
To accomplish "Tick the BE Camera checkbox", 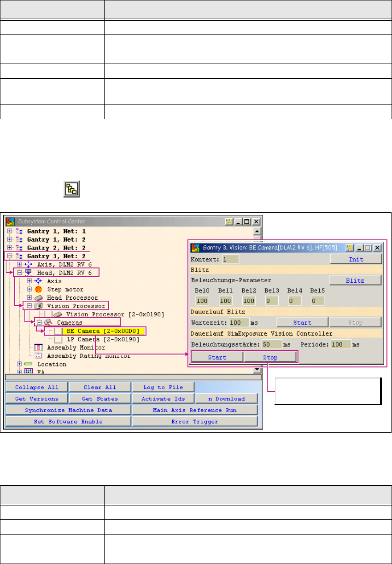I will 58,331.
